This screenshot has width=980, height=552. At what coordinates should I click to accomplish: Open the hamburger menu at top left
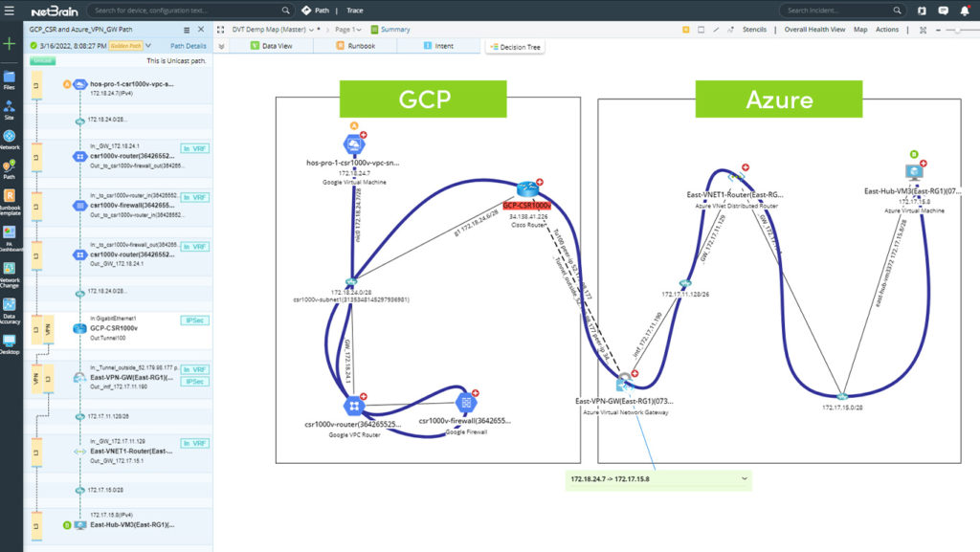(x=11, y=11)
